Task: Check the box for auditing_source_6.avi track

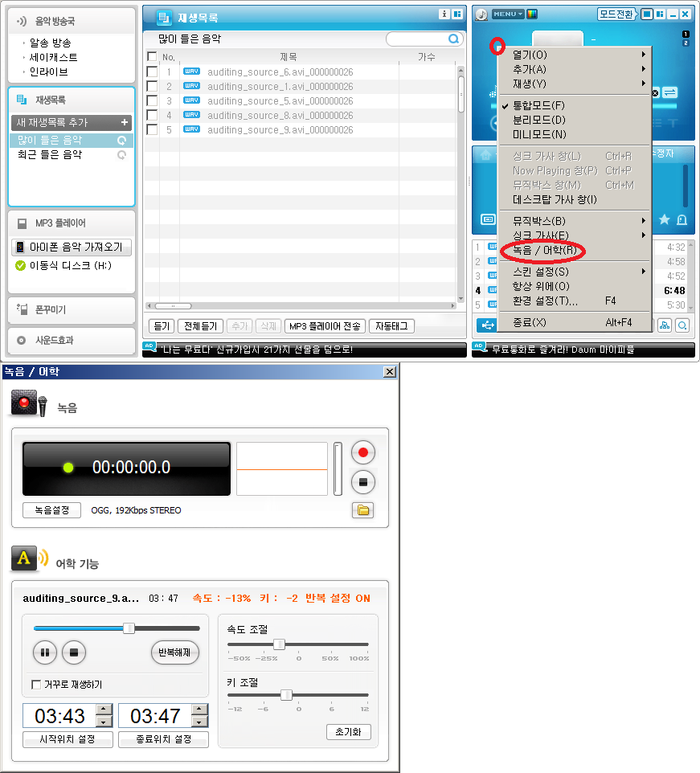Action: click(152, 72)
